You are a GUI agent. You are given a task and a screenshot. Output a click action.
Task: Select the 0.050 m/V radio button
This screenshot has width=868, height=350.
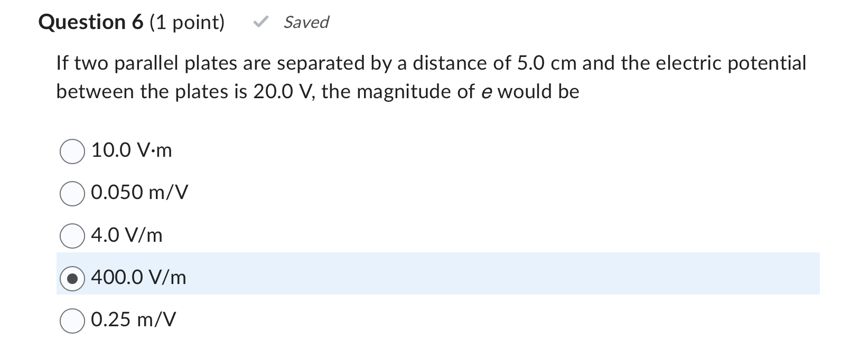72,193
